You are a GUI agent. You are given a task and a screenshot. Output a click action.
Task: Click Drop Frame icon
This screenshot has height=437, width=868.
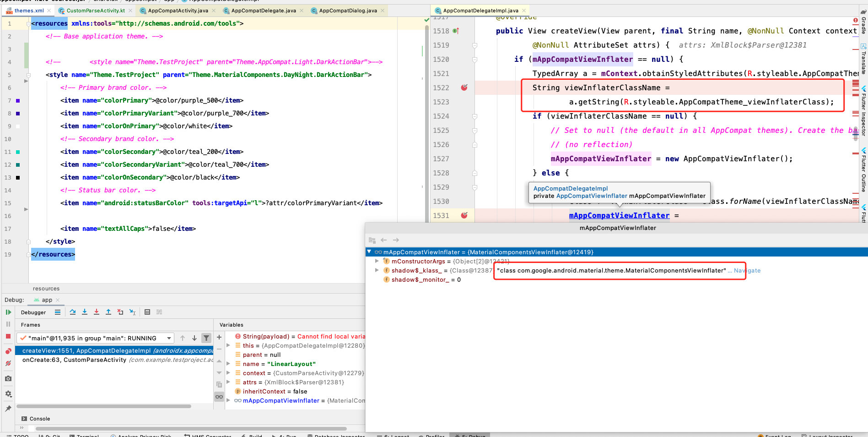(x=120, y=312)
